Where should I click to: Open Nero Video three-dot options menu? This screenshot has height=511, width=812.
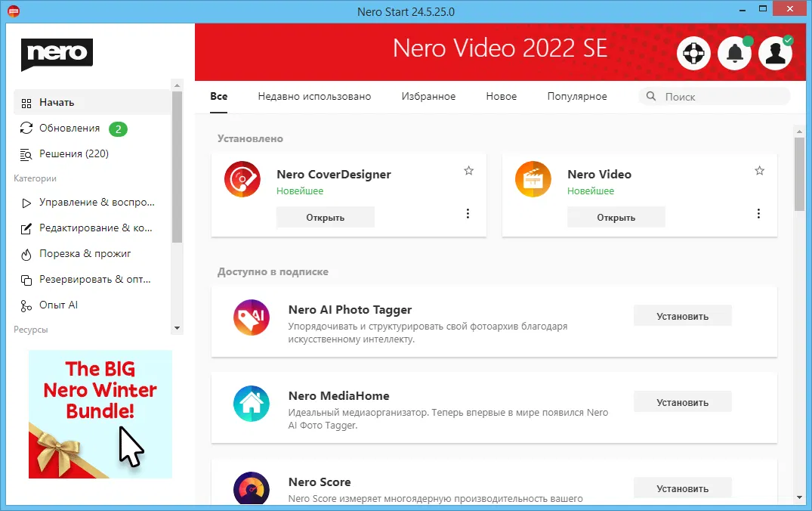(x=758, y=213)
